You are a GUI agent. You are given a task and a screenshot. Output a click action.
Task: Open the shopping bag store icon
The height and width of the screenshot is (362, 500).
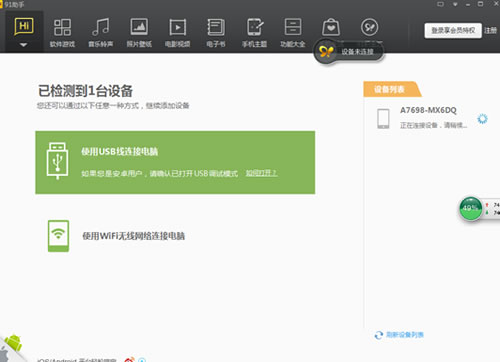click(x=331, y=27)
